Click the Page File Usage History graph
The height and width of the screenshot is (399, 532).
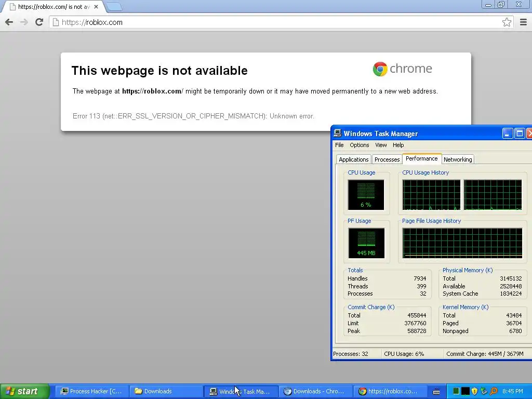click(462, 243)
